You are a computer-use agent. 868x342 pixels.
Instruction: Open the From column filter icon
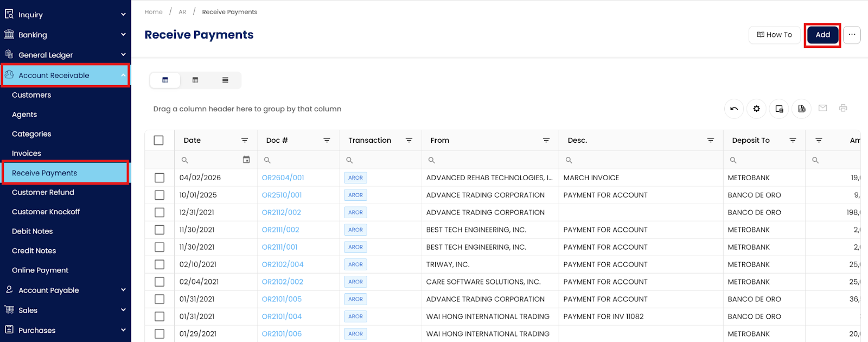click(x=546, y=140)
